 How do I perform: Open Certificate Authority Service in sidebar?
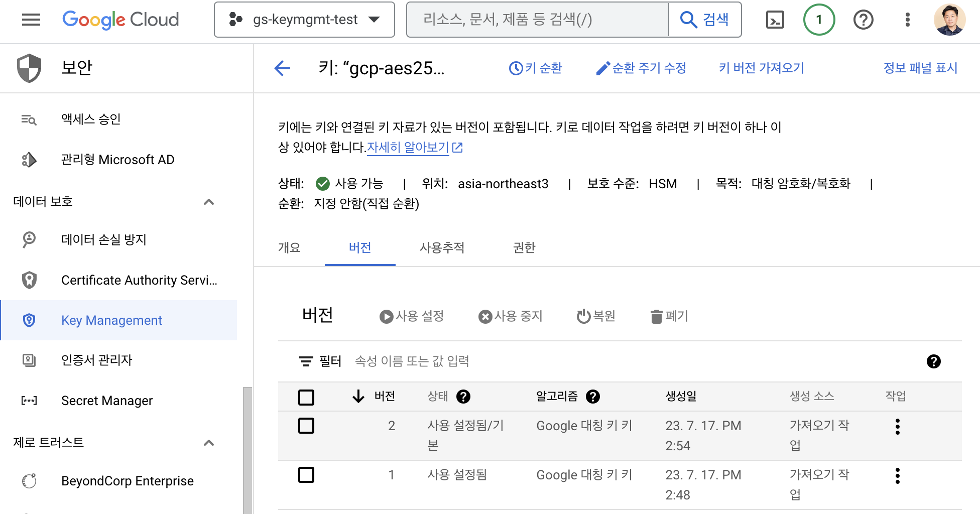point(118,280)
